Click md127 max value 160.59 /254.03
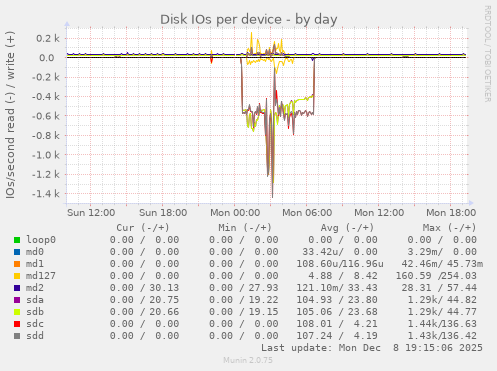Screen dimensions: 497x371 pos(436,276)
